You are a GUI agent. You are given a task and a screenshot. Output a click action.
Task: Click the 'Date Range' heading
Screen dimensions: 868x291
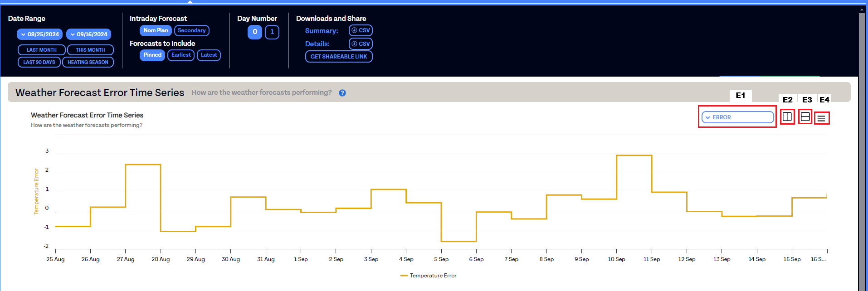[x=27, y=19]
